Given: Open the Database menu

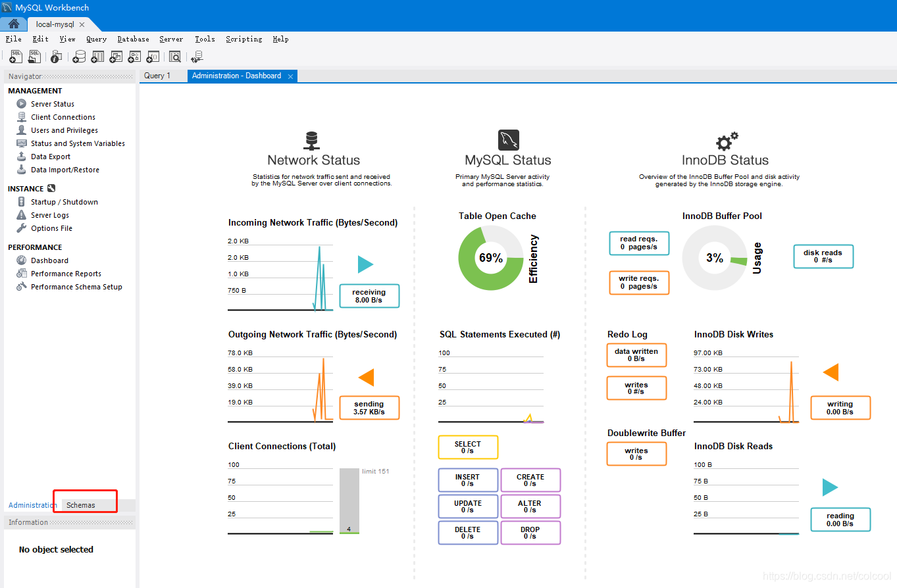Looking at the screenshot, I should tap(133, 39).
